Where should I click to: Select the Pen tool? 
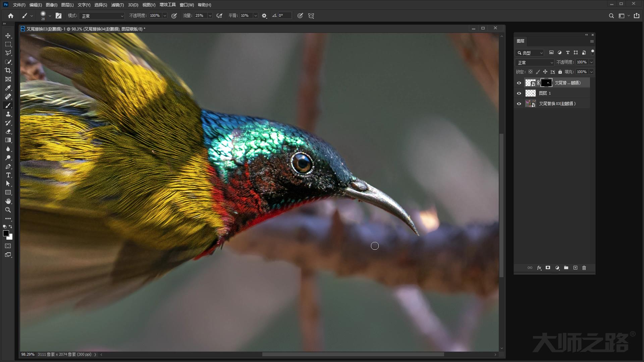[8, 166]
